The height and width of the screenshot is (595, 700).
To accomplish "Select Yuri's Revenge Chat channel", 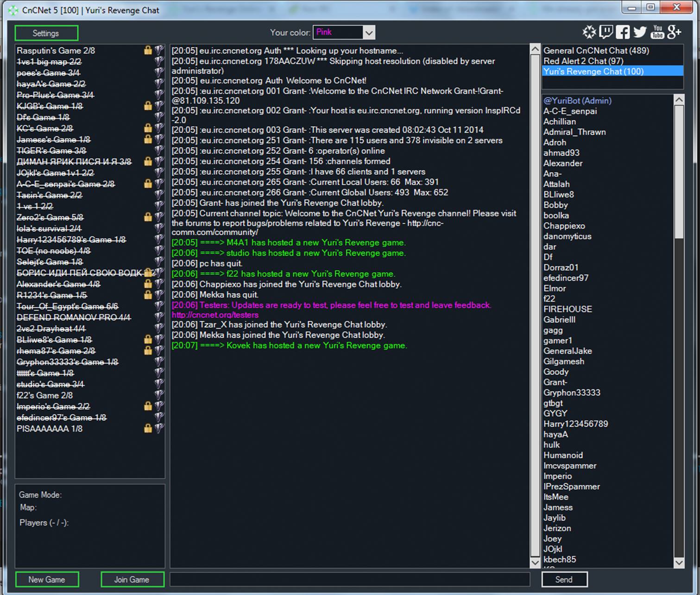I will click(x=612, y=71).
